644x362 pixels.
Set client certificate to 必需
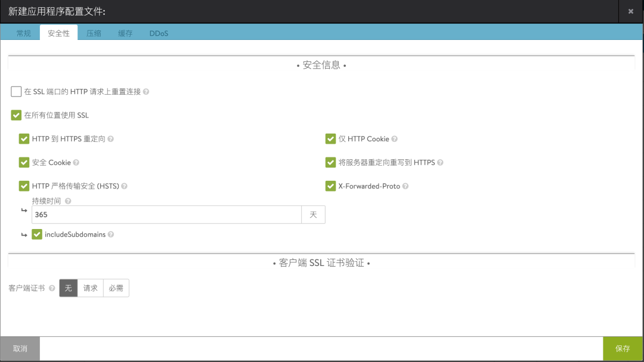(116, 288)
